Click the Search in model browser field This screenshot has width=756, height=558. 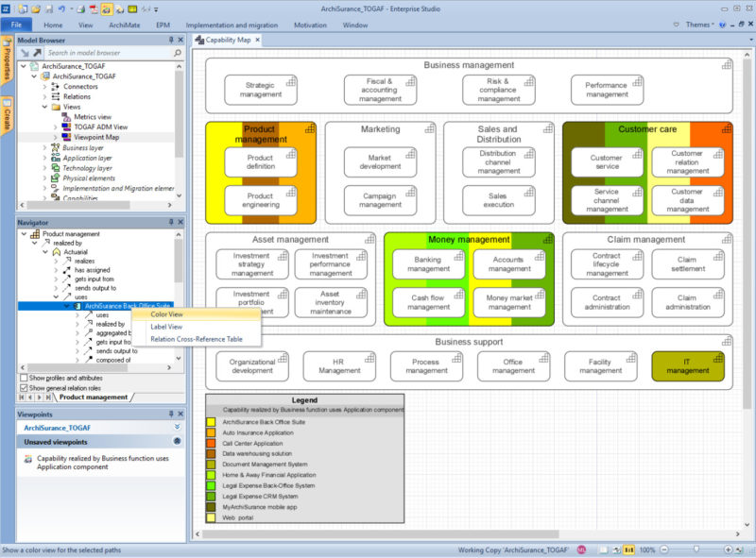pos(109,53)
